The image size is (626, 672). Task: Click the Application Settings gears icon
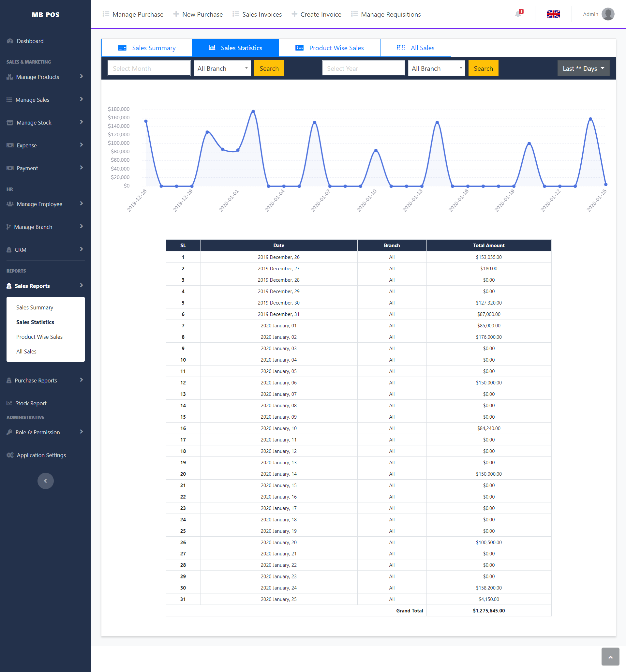(x=10, y=455)
